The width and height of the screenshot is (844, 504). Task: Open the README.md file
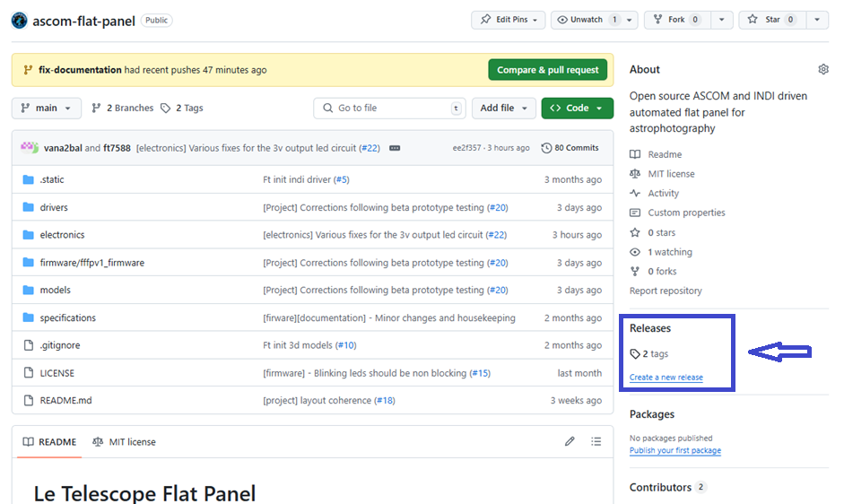tap(65, 401)
